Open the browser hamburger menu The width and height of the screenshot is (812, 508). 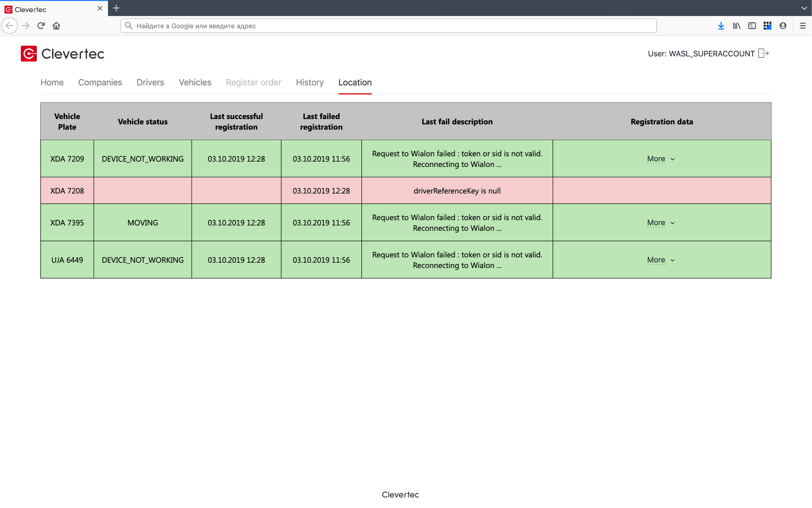[803, 26]
